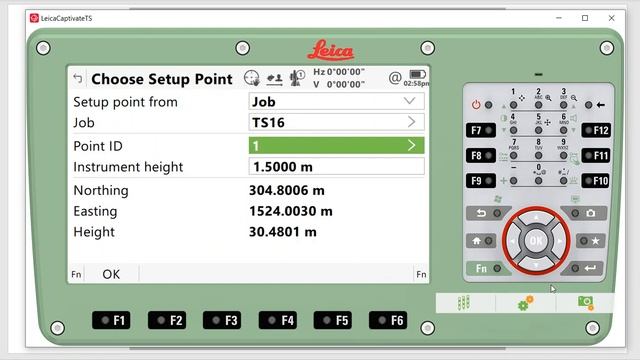640x360 pixels.
Task: Click the F8 function key
Action: point(481,156)
